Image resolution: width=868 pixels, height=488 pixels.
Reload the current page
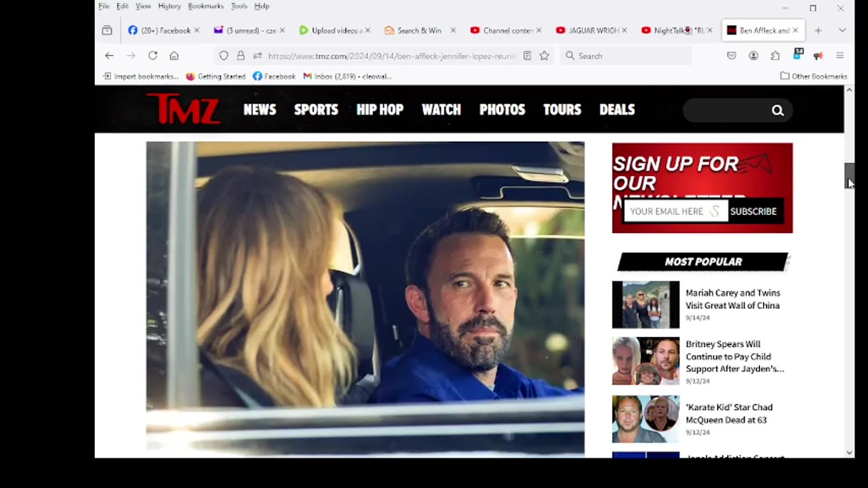click(x=153, y=56)
